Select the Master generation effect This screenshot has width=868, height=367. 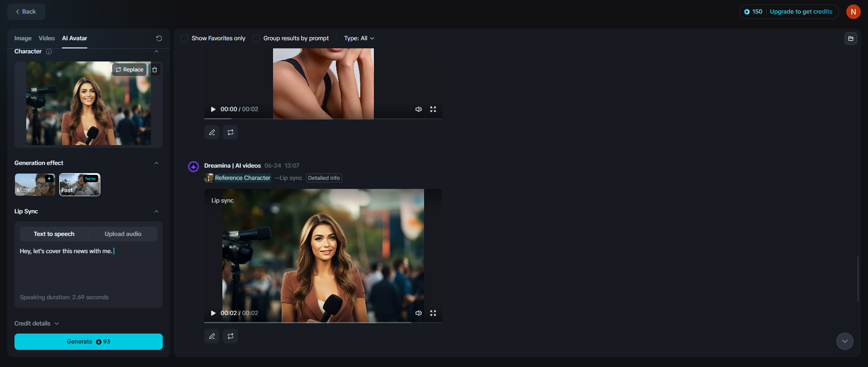[35, 185]
